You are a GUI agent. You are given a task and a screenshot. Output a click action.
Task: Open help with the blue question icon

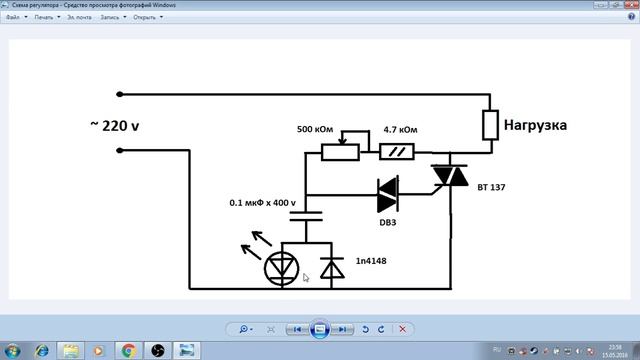pyautogui.click(x=631, y=17)
